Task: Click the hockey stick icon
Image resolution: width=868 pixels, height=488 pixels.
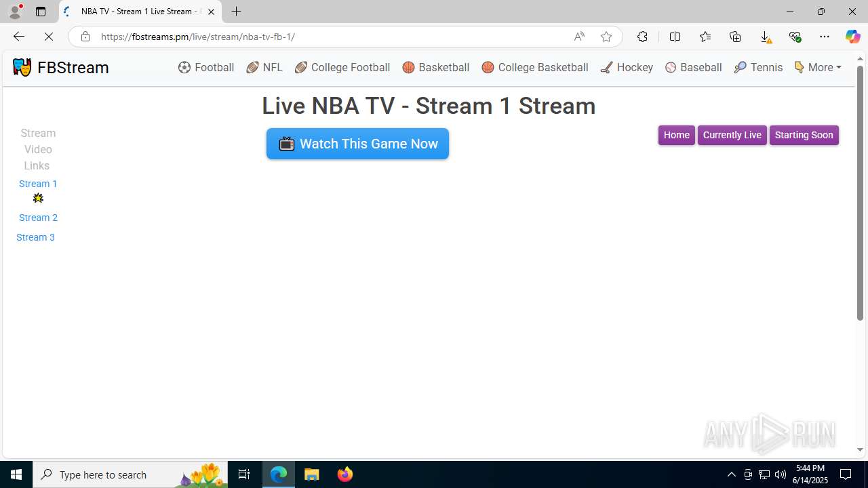Action: click(x=606, y=67)
